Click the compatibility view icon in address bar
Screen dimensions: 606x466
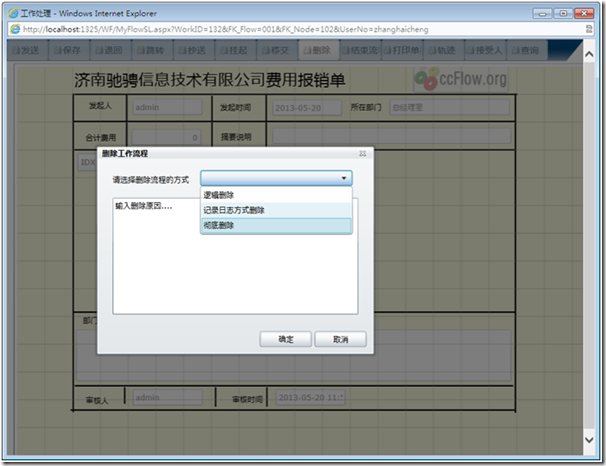(x=589, y=29)
